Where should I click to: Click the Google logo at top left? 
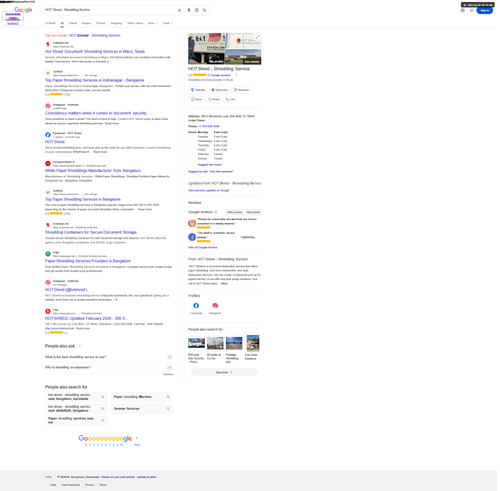click(23, 10)
